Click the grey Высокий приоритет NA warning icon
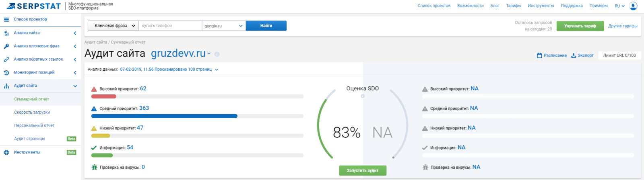Image resolution: width=644 pixels, height=180 pixels. coord(425,89)
